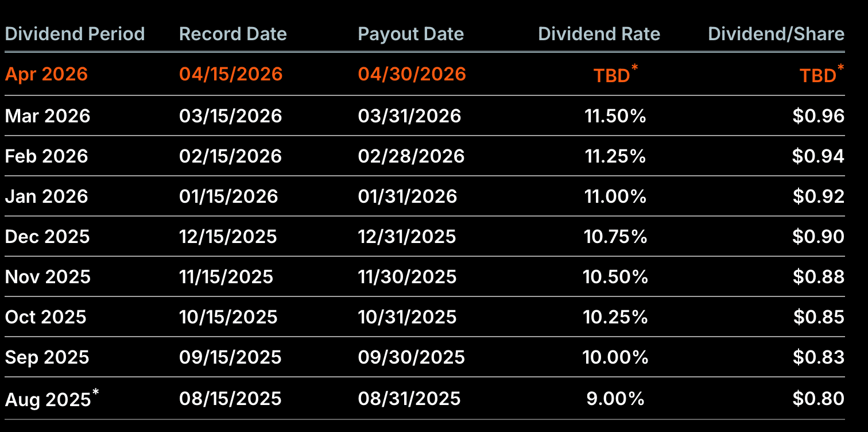The height and width of the screenshot is (432, 868).
Task: Click the $0.94 dividend per share
Action: [818, 156]
